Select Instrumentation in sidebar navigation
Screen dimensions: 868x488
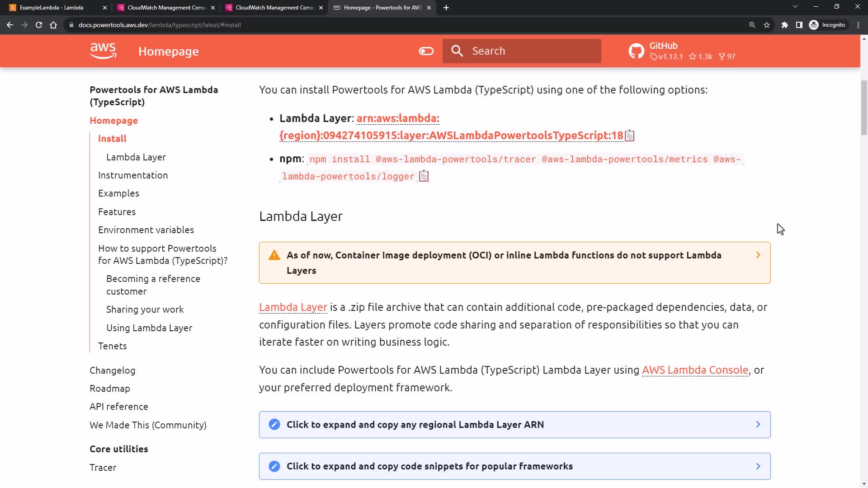[x=133, y=175]
